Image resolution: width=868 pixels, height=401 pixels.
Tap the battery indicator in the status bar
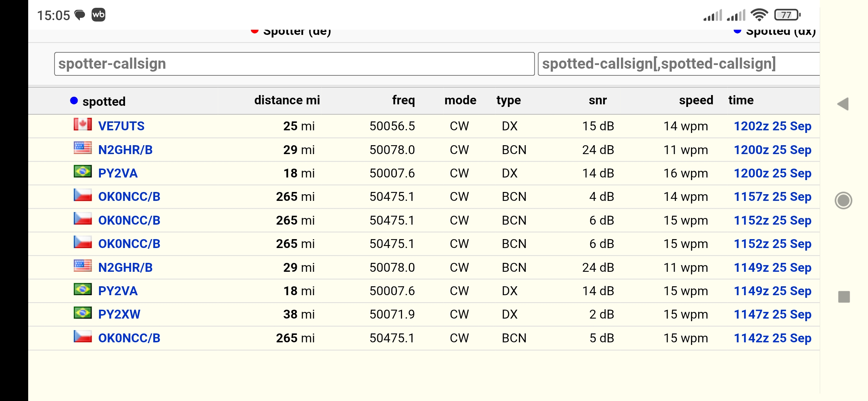coord(787,15)
